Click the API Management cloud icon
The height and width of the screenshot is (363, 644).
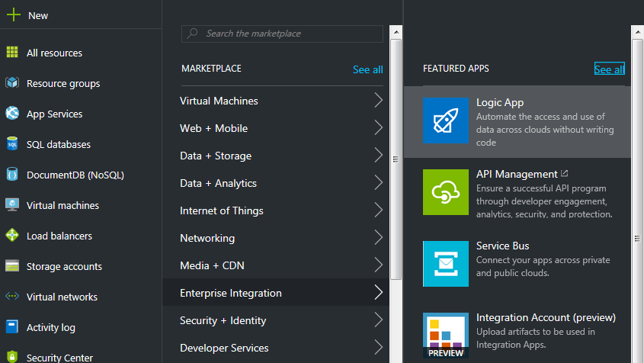click(x=446, y=192)
